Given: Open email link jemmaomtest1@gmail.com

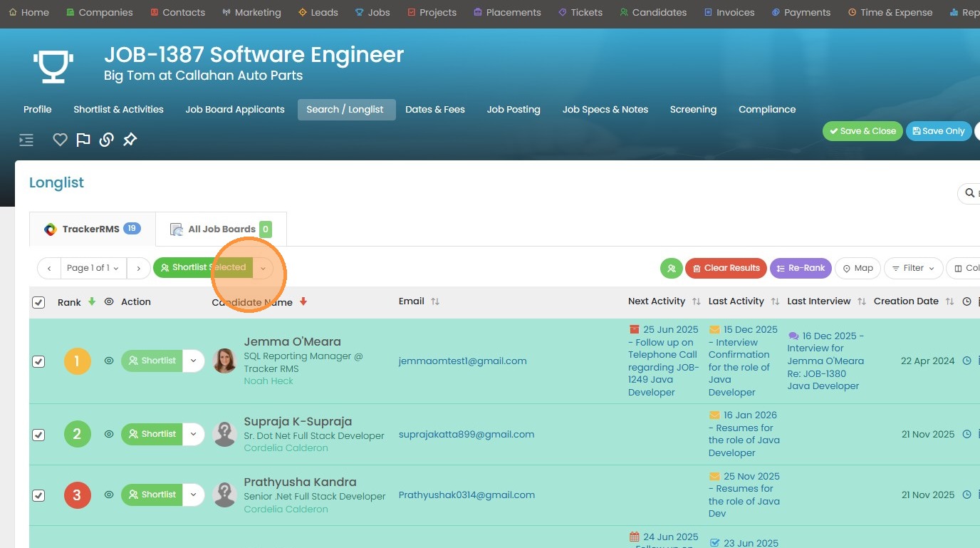Looking at the screenshot, I should 463,361.
